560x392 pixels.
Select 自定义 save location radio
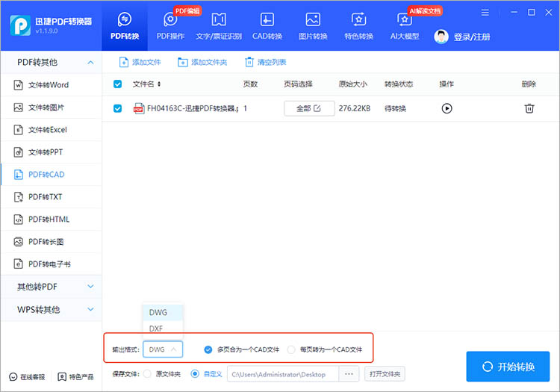point(195,374)
